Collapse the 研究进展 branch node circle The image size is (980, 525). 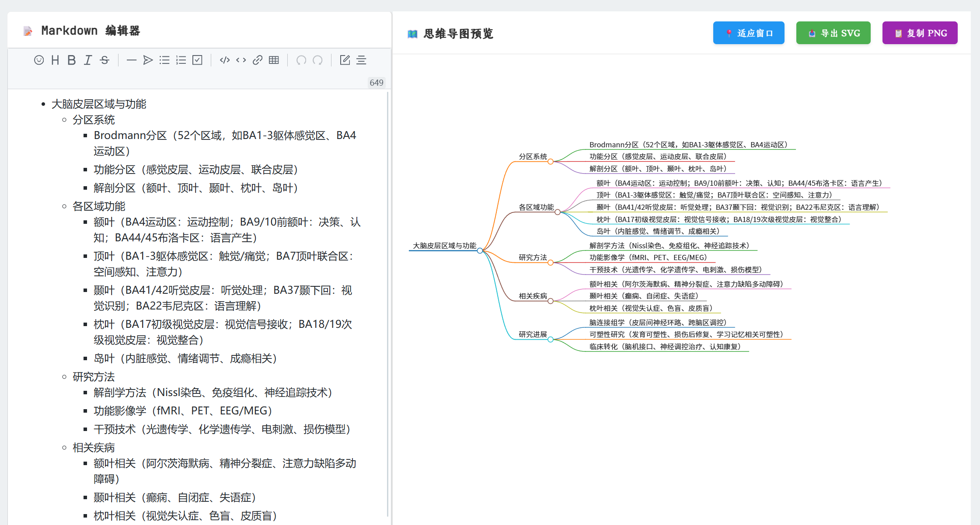pos(551,340)
